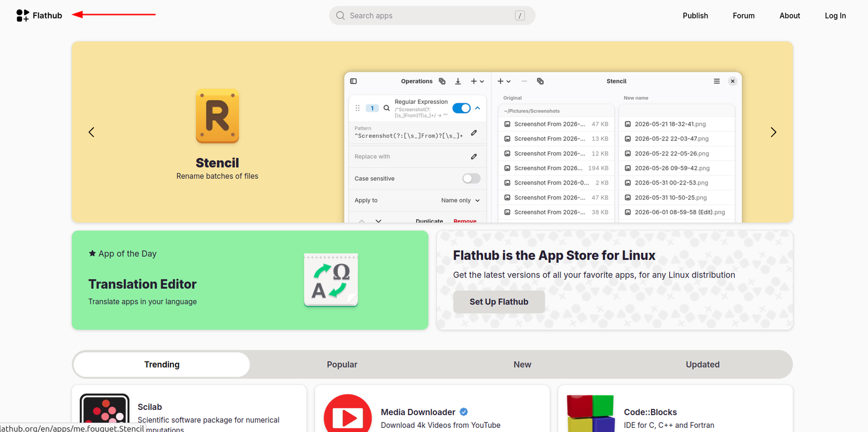
Task: Click the drag handle of operation 1
Action: (x=358, y=108)
